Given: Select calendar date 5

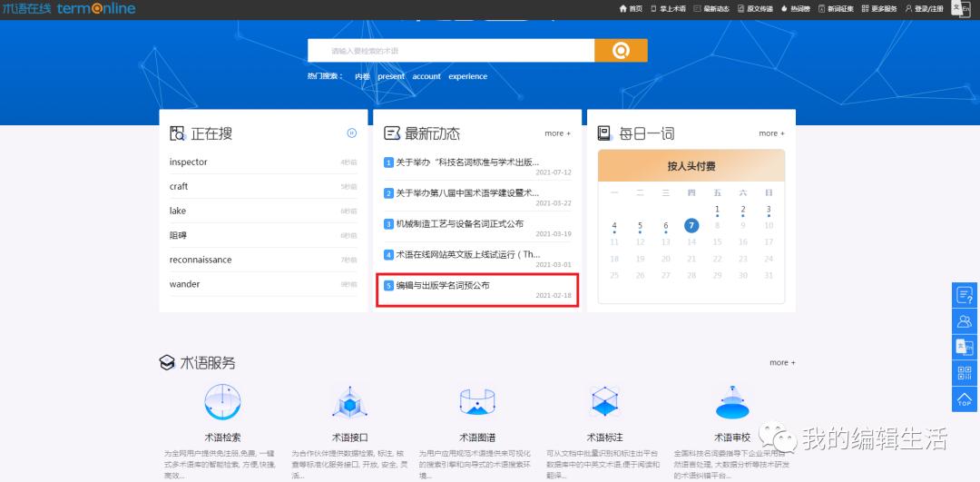Looking at the screenshot, I should pos(640,226).
